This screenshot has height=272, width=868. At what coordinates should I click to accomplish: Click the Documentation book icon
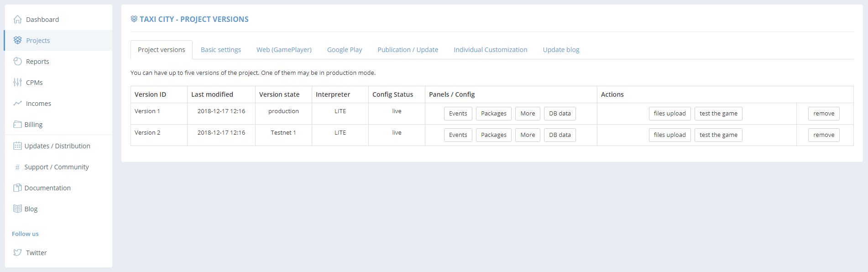point(17,188)
